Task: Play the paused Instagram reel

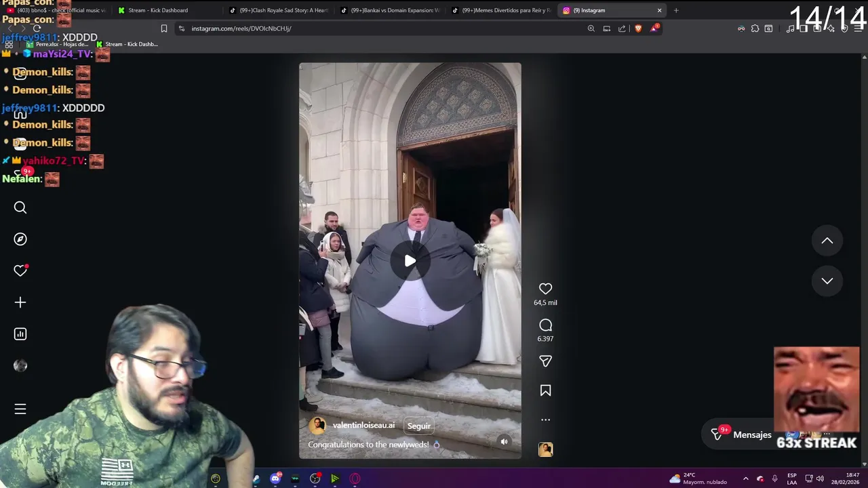Action: pyautogui.click(x=410, y=261)
